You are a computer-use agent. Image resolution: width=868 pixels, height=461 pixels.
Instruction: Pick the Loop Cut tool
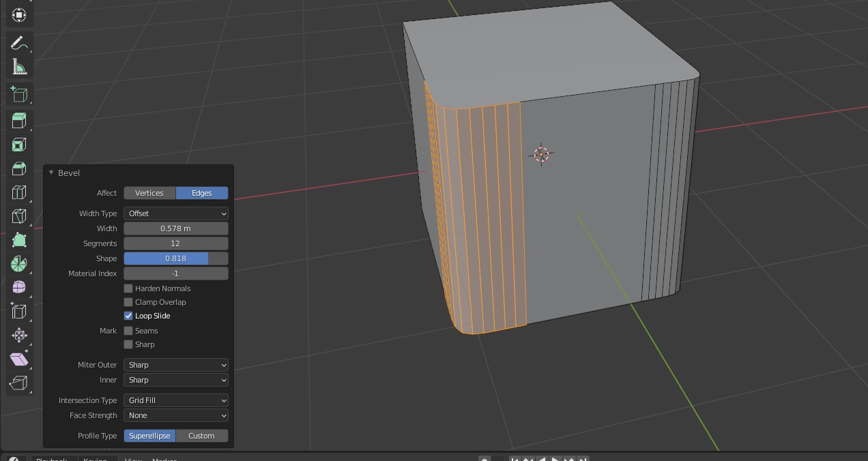[x=19, y=192]
